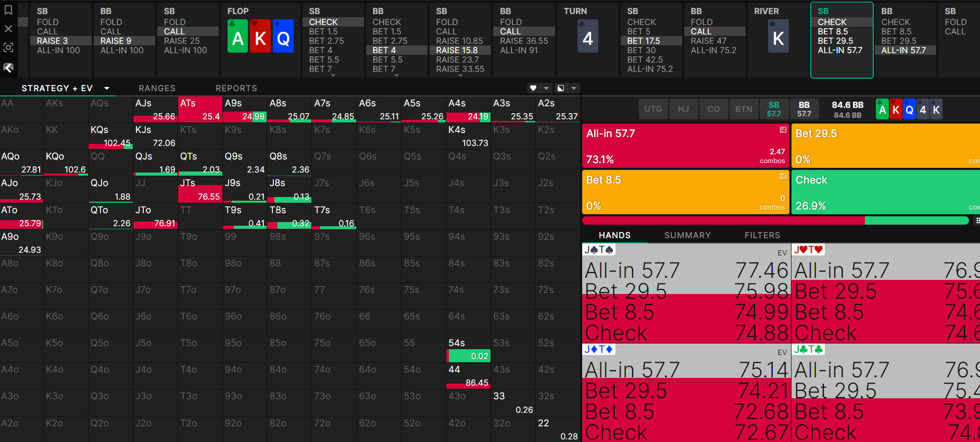Toggle the CO position button

pos(713,109)
